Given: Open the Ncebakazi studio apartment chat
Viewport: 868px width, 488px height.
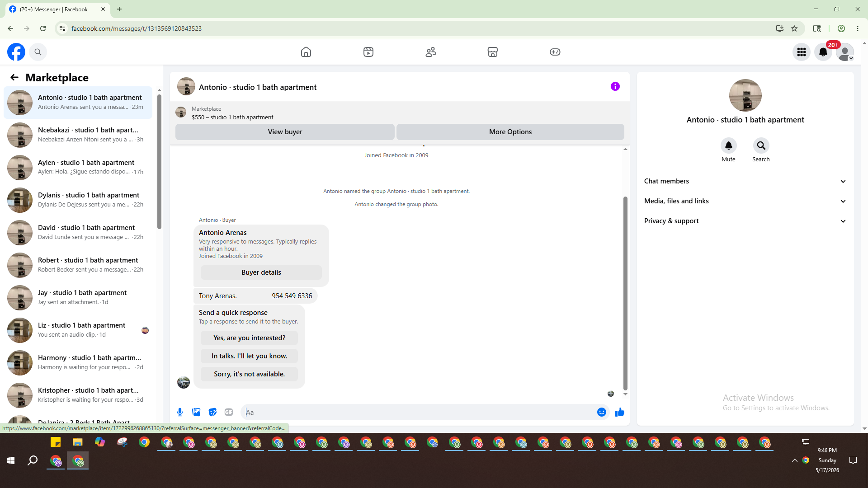Looking at the screenshot, I should [x=78, y=135].
